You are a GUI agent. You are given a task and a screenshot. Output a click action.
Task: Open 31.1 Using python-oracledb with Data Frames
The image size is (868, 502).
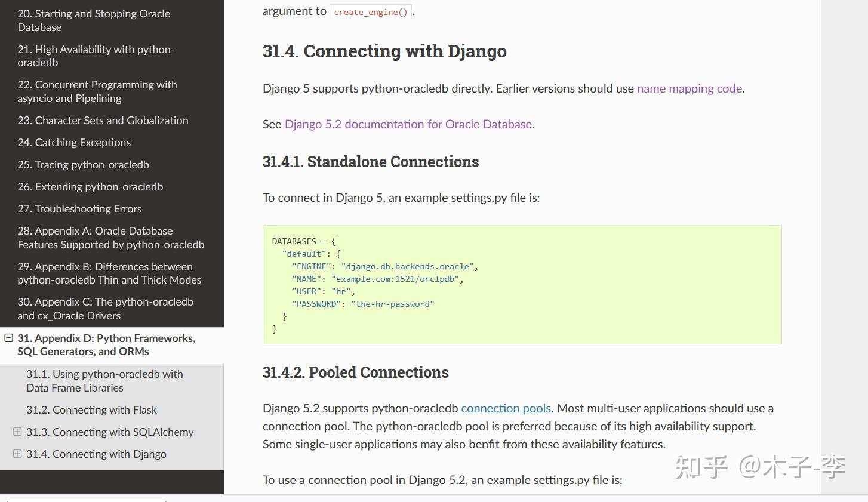pyautogui.click(x=104, y=381)
